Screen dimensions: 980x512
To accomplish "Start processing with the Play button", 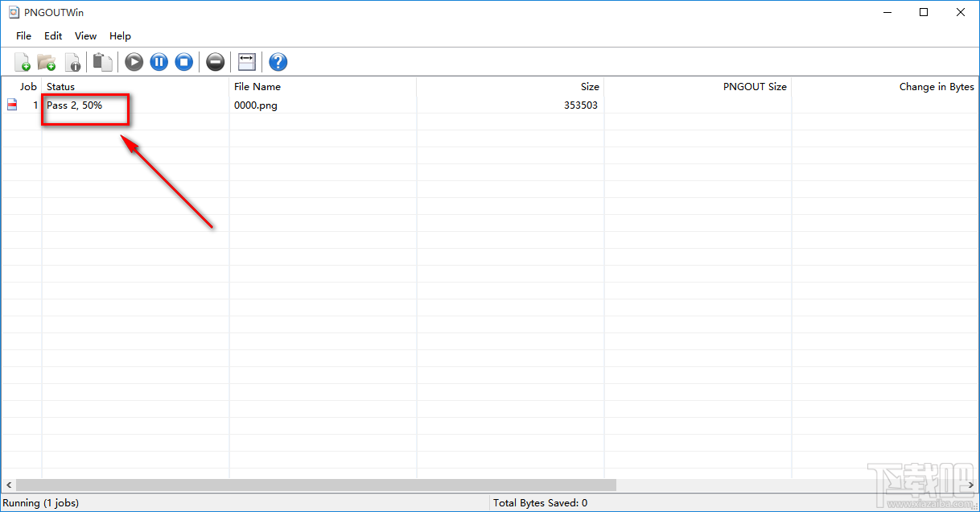I will click(134, 62).
